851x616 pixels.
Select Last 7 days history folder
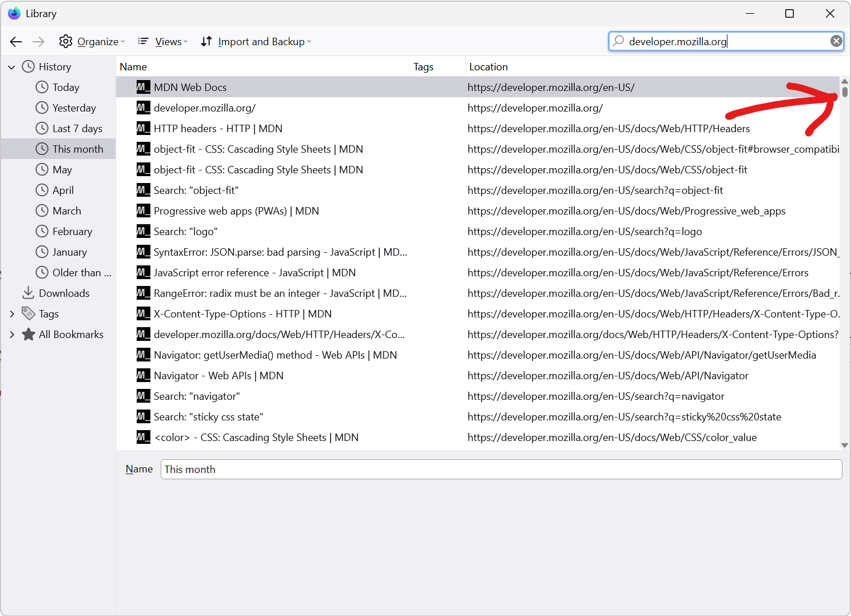pyautogui.click(x=77, y=129)
